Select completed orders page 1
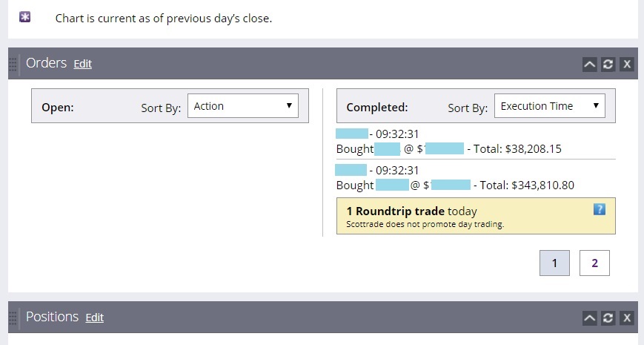The image size is (644, 345). pyautogui.click(x=555, y=263)
